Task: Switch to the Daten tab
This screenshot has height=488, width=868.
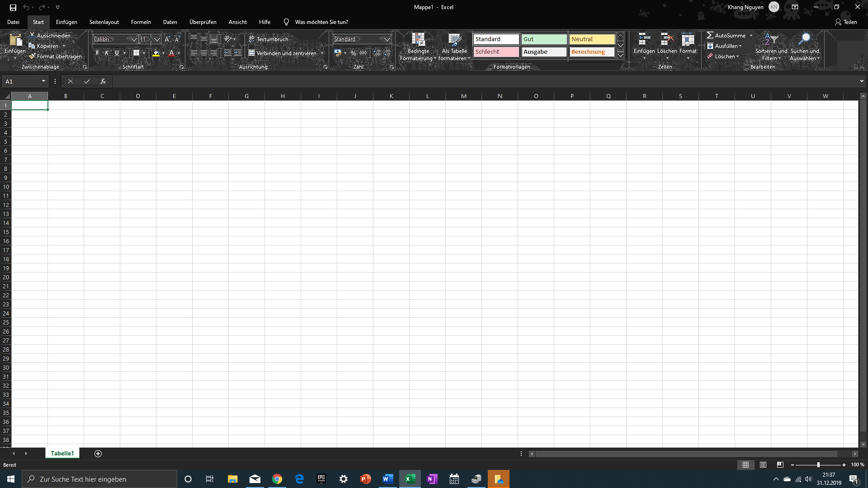Action: point(170,22)
